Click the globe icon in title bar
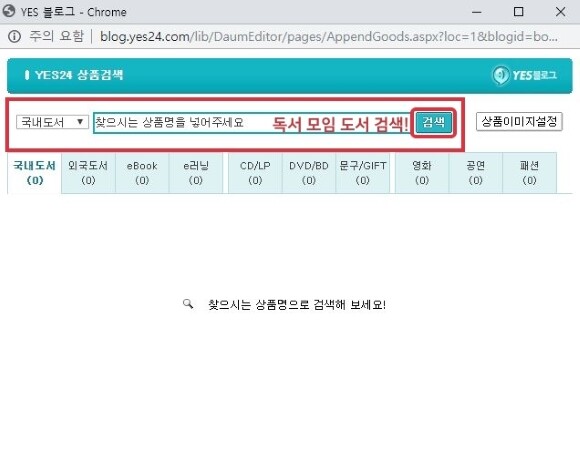This screenshot has width=580, height=453. [9, 11]
